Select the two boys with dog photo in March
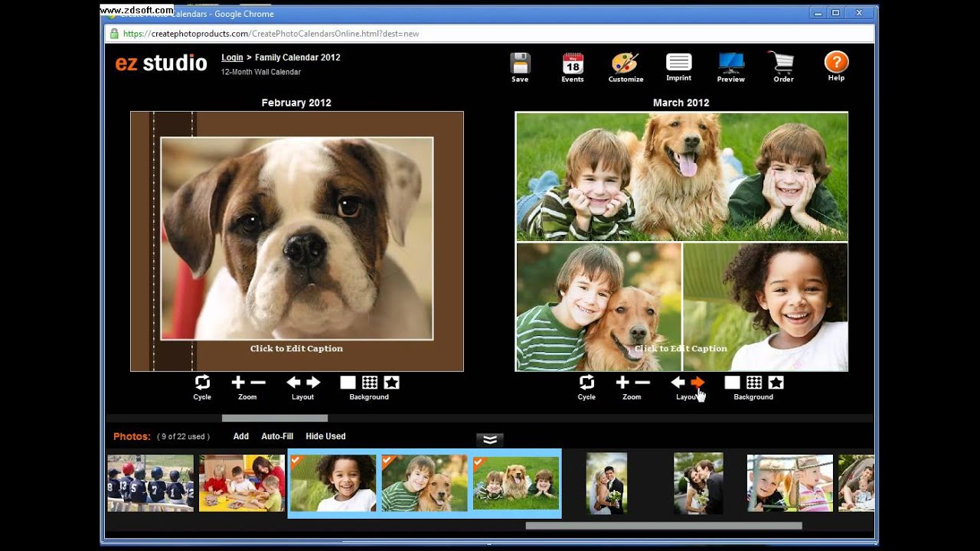 (x=681, y=177)
